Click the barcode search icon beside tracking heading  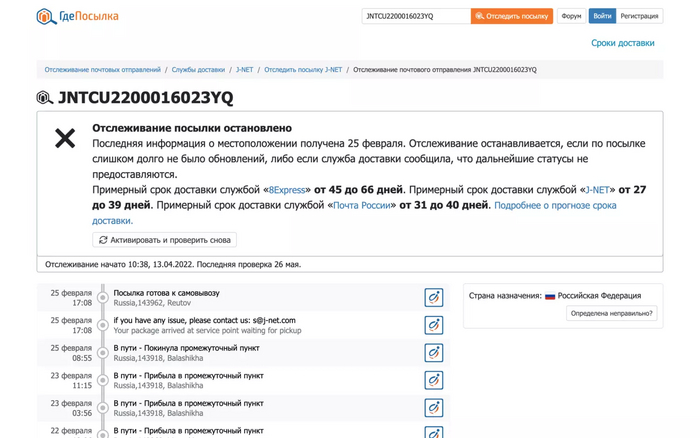coord(45,98)
